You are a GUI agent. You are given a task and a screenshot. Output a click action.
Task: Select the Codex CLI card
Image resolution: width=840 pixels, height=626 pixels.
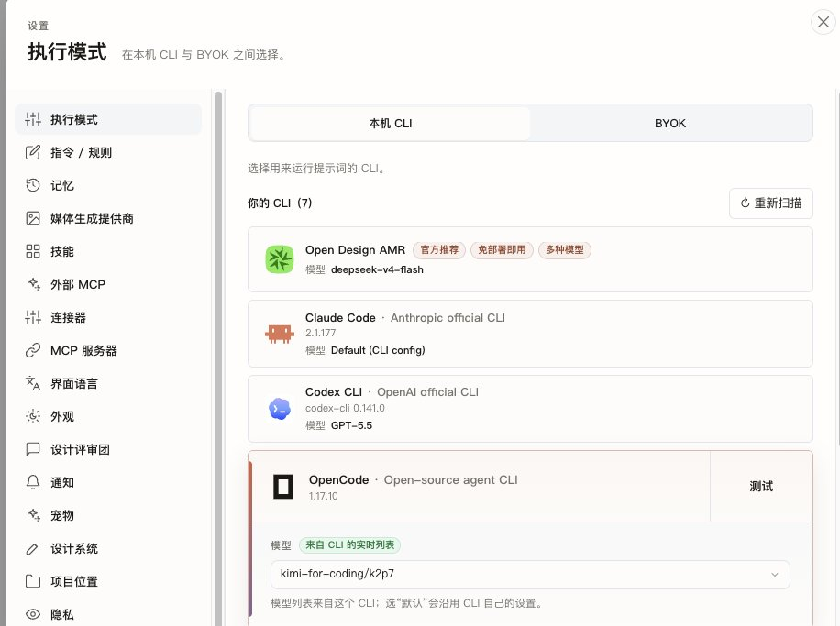tap(530, 409)
